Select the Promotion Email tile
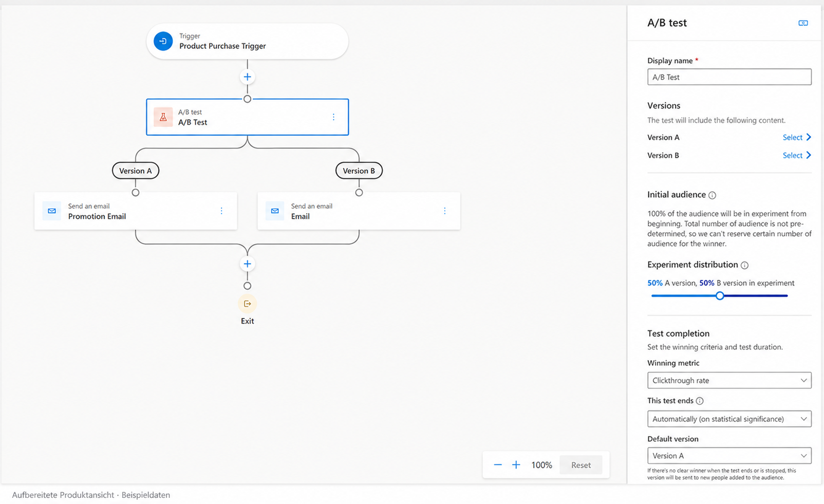This screenshot has width=824, height=504. pyautogui.click(x=136, y=211)
